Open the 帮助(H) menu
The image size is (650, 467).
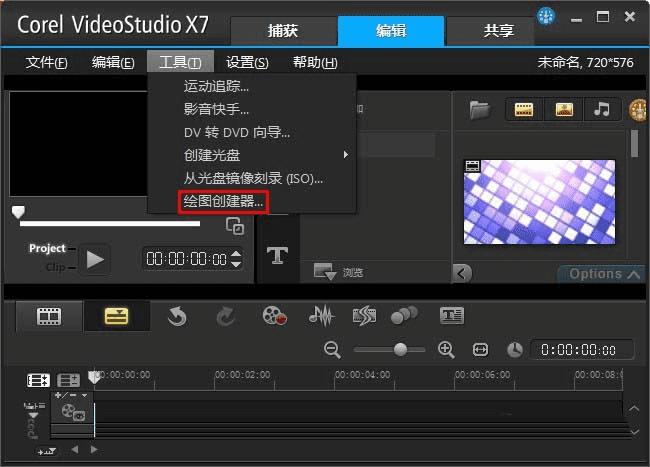pyautogui.click(x=315, y=62)
